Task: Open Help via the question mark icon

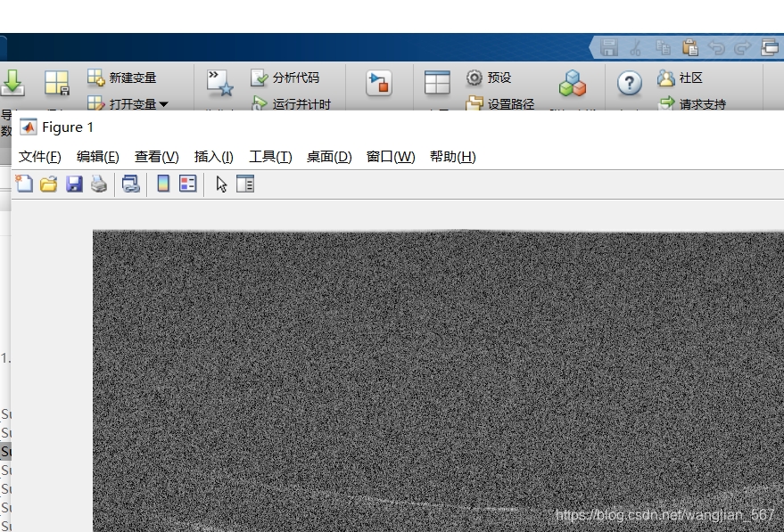Action: pyautogui.click(x=630, y=83)
